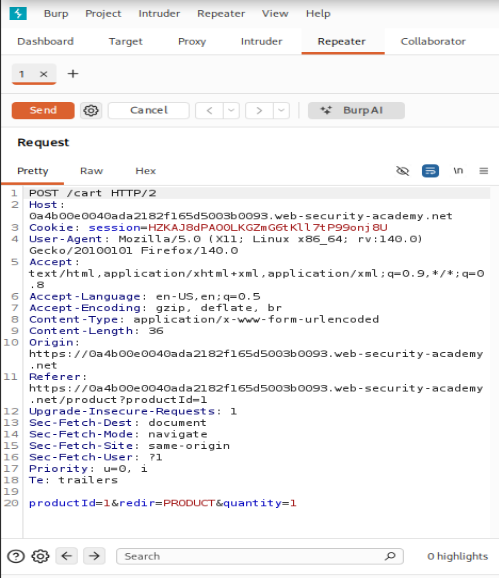Switch to the Intruder tool tab
499x578 pixels.
click(x=261, y=41)
